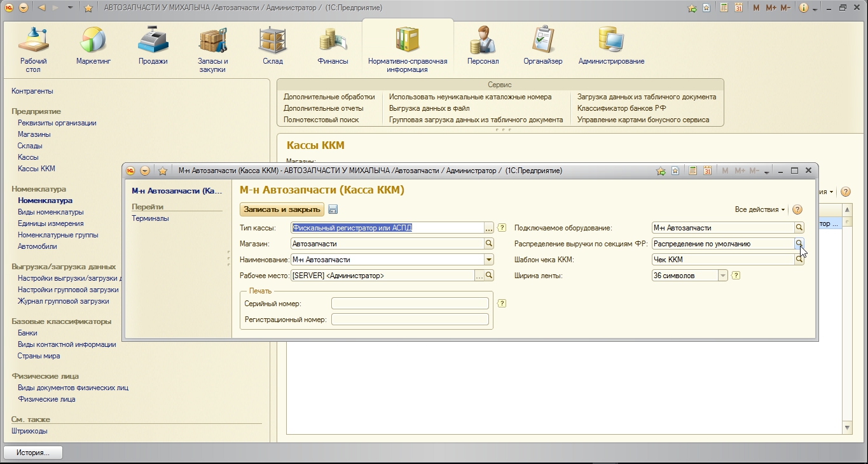This screenshot has width=868, height=464.
Task: Open Терминалы in the navigation panel
Action: [150, 218]
